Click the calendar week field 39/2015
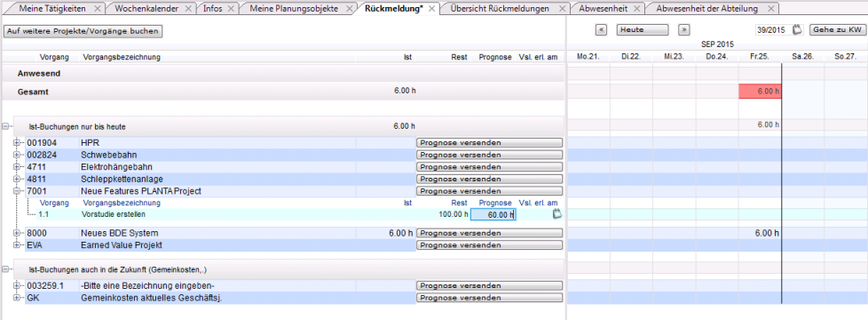This screenshot has height=320, width=868. 773,30
